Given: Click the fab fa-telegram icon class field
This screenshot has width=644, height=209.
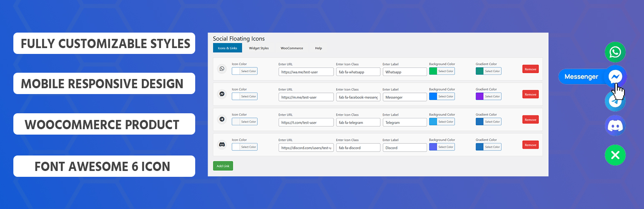Looking at the screenshot, I should [358, 122].
